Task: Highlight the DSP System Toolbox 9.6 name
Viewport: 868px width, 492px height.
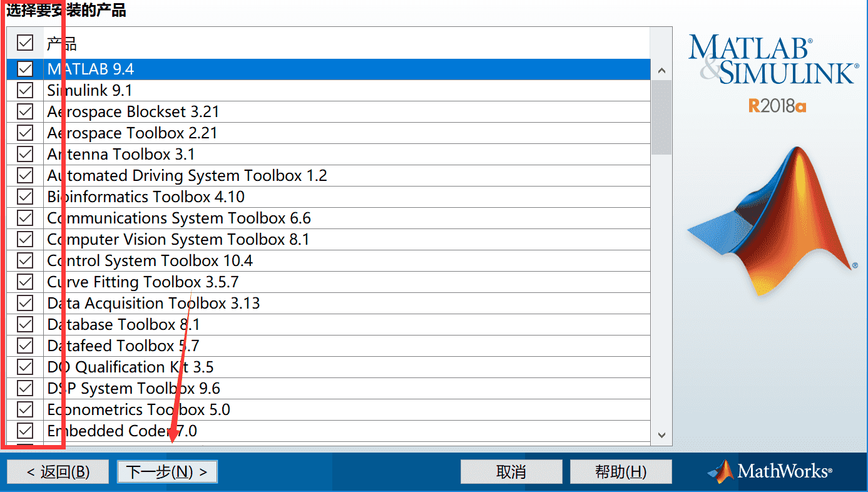Action: [x=134, y=388]
